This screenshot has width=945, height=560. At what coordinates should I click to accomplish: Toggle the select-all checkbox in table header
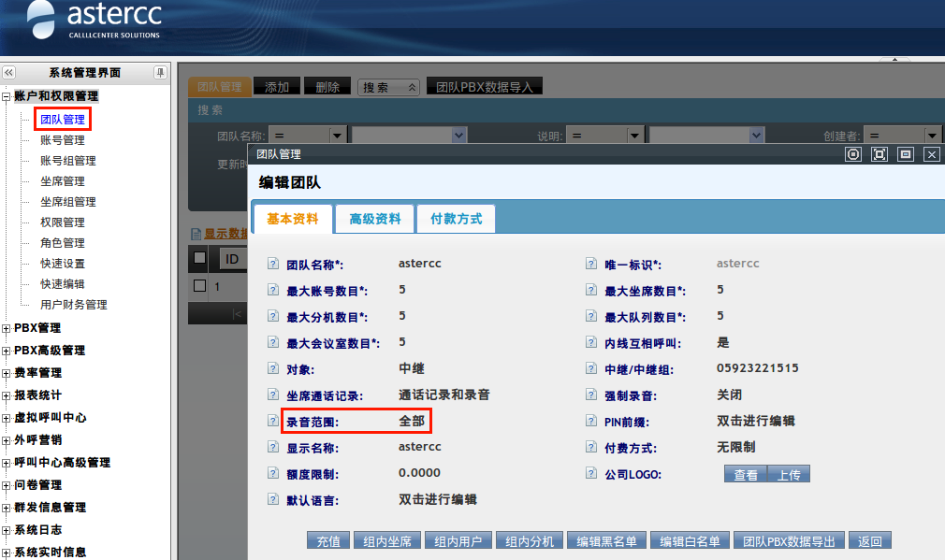tap(199, 258)
